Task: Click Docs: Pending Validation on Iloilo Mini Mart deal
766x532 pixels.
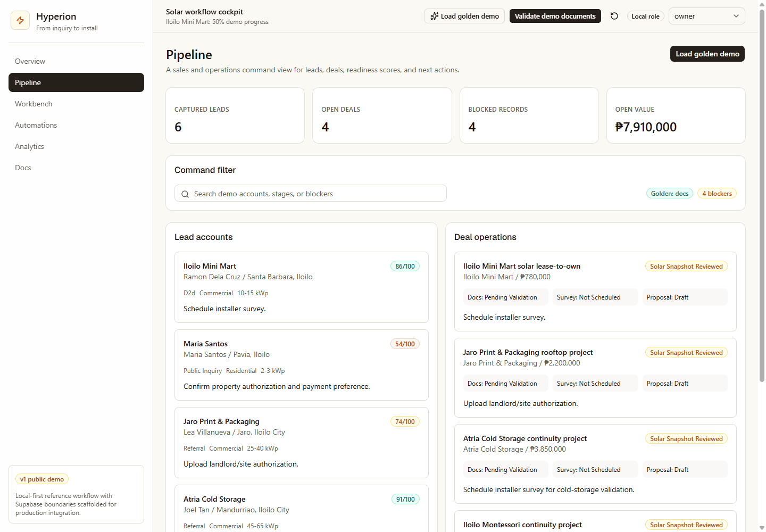Action: tap(506, 297)
